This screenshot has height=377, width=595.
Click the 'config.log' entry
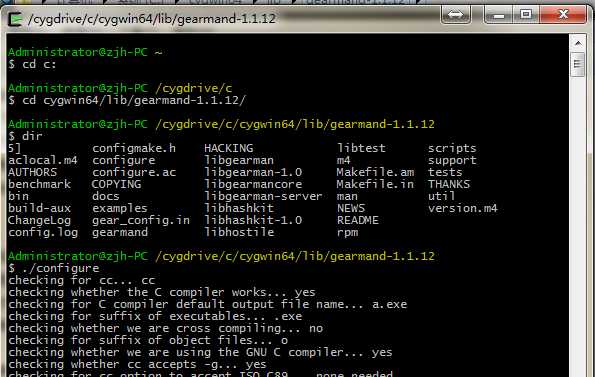click(43, 232)
